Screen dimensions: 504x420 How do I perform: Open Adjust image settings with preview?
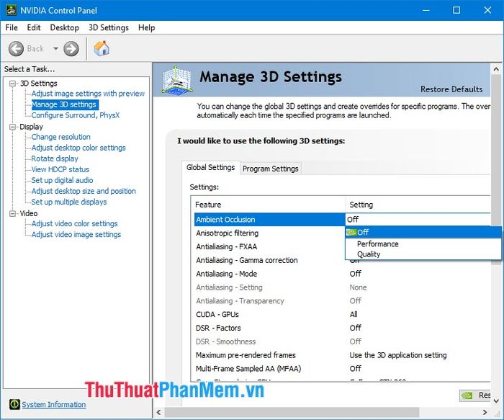88,94
